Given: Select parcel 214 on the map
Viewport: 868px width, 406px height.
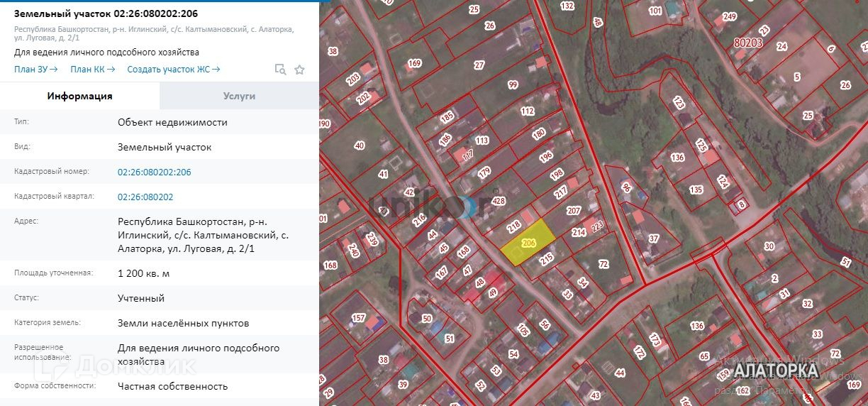Looking at the screenshot, I should (x=579, y=232).
